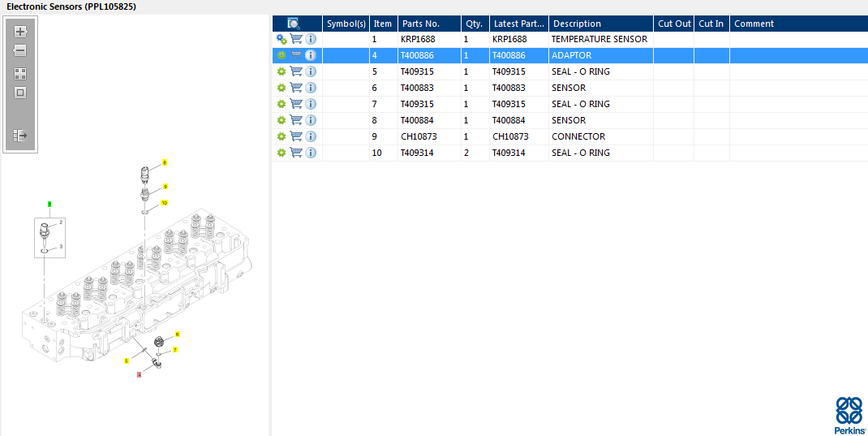Show info for T400884 sensor
The image size is (868, 436).
[x=311, y=120]
